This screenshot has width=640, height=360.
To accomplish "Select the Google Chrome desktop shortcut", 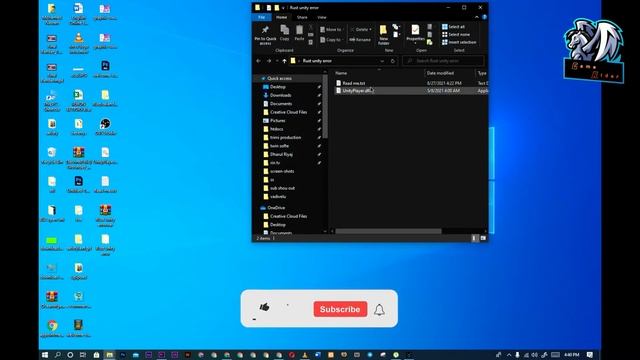I will [52, 328].
